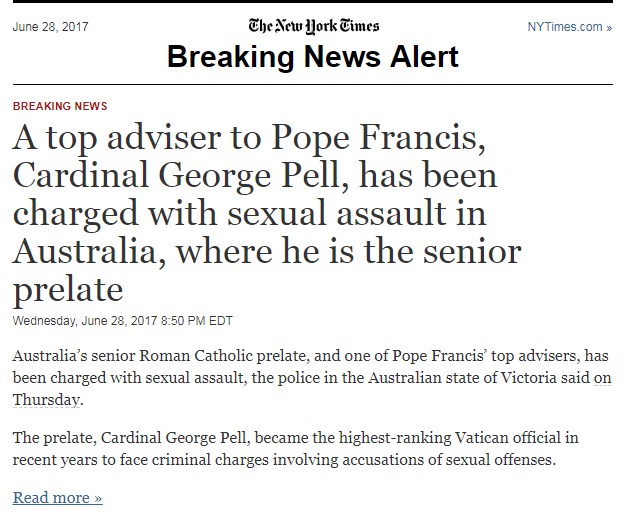The width and height of the screenshot is (629, 522).
Task: Click the first paragraph about Australia's prelate
Action: pyautogui.click(x=312, y=378)
